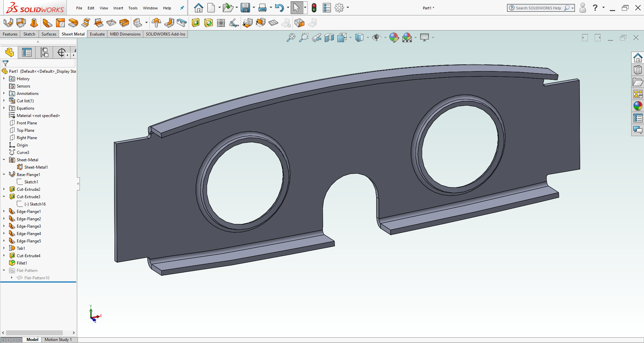
Task: Switch to the PropertyManager tab
Action: pos(27,53)
